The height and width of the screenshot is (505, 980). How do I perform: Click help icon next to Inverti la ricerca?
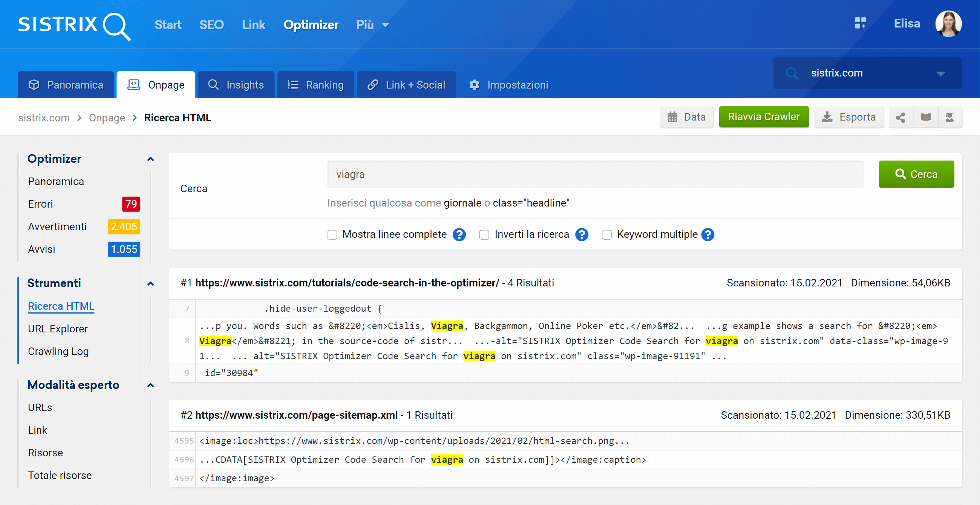point(582,235)
